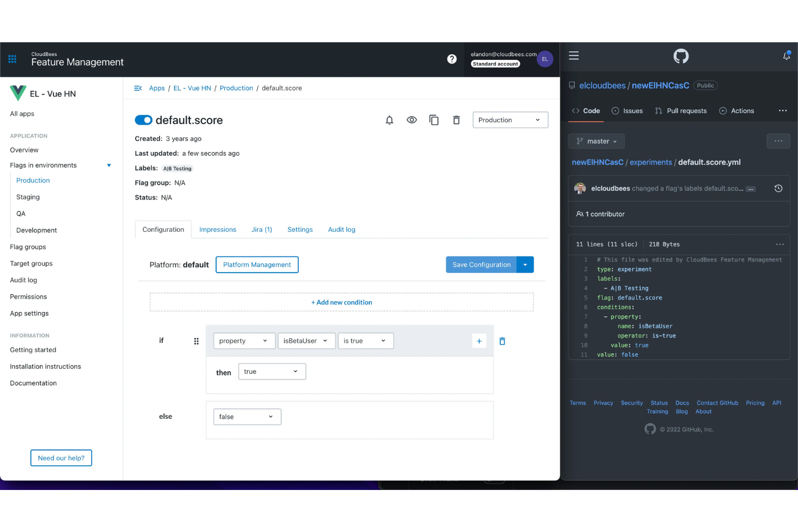Viewport: 798px width, 532px height.
Task: Duplicate the flag using the copy icon
Action: (x=434, y=120)
